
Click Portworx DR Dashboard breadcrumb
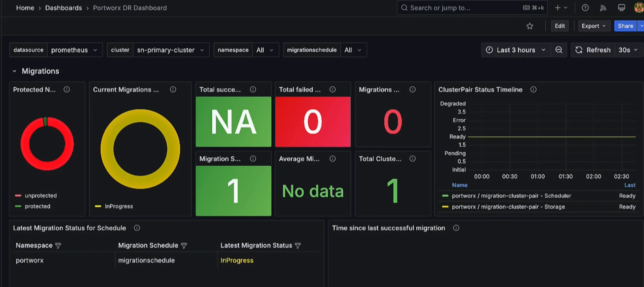(x=130, y=8)
